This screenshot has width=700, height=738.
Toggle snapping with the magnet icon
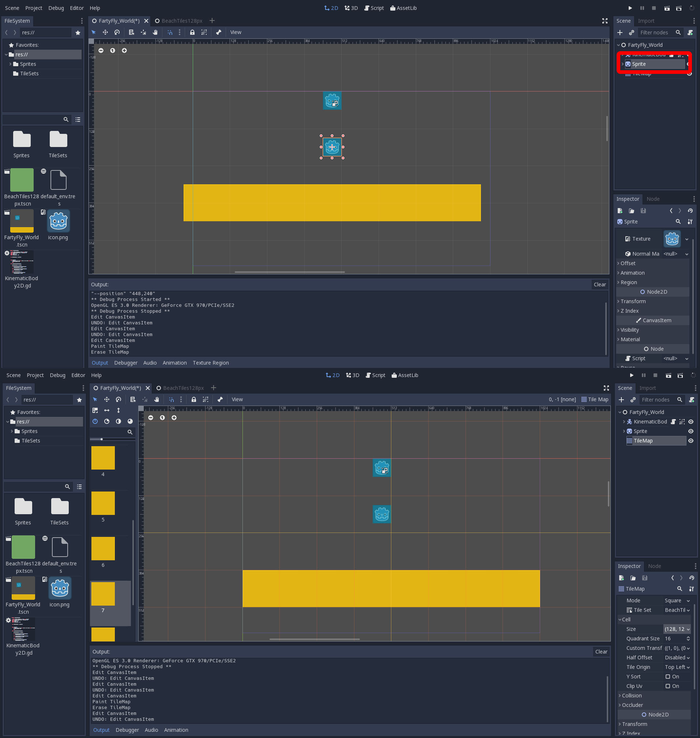(x=170, y=32)
